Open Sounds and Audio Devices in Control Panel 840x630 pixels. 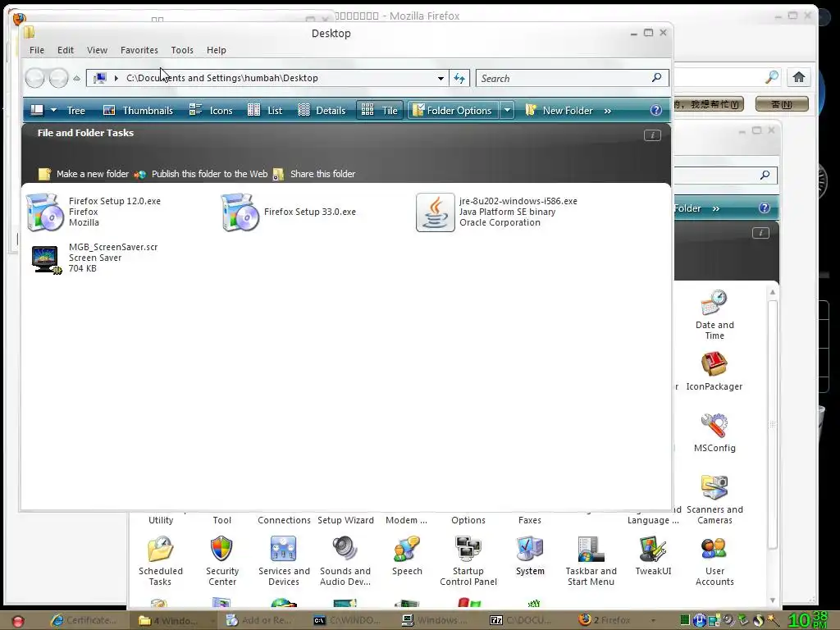pos(345,561)
